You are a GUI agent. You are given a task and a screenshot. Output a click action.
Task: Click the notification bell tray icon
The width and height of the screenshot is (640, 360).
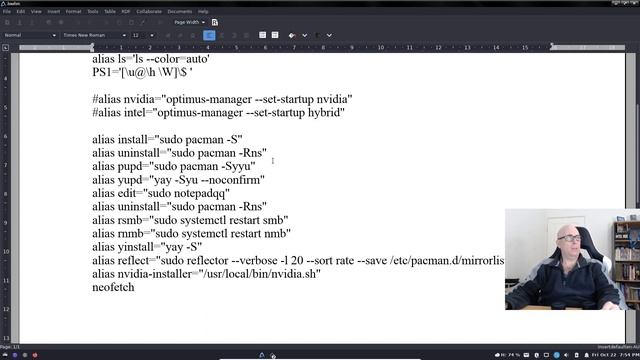click(586, 355)
